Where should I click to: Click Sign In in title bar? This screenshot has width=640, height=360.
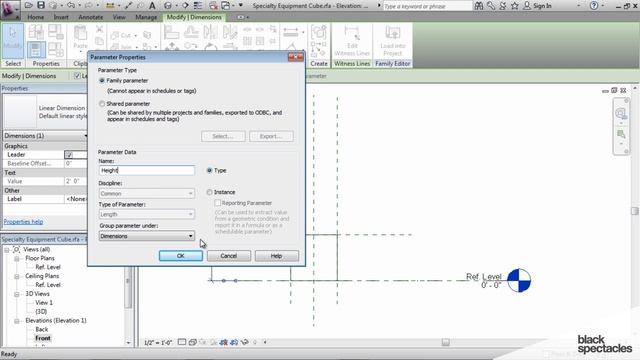point(542,6)
